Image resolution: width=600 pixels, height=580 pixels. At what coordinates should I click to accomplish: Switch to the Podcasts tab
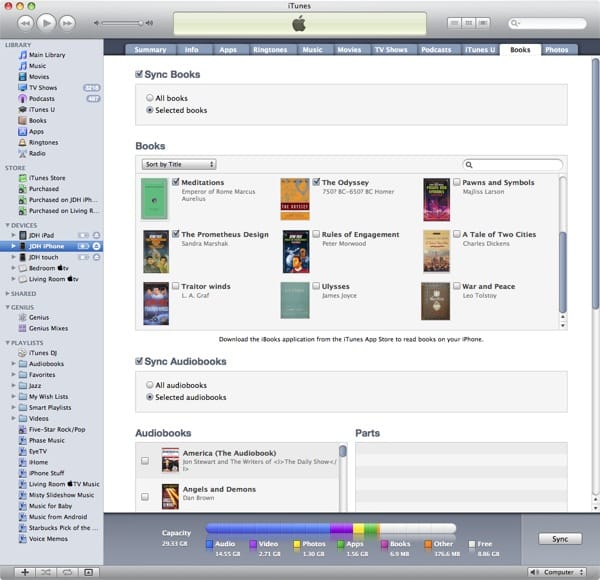(x=436, y=50)
